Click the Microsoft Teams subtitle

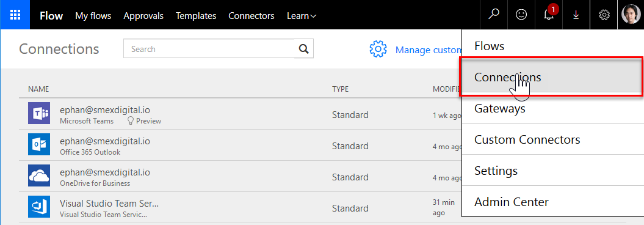pyautogui.click(x=87, y=121)
